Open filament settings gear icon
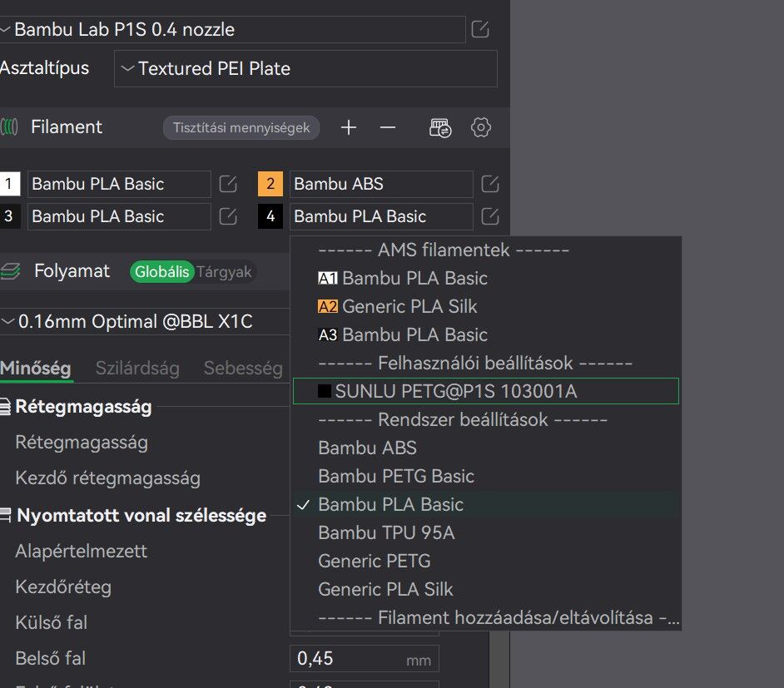The image size is (784, 688). 480,127
